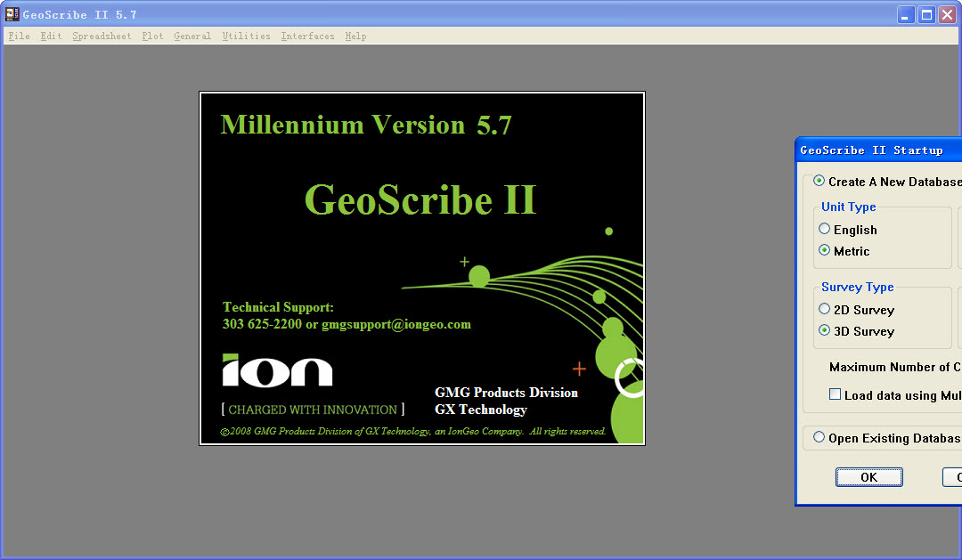
Task: Open the Help menu
Action: (x=355, y=37)
